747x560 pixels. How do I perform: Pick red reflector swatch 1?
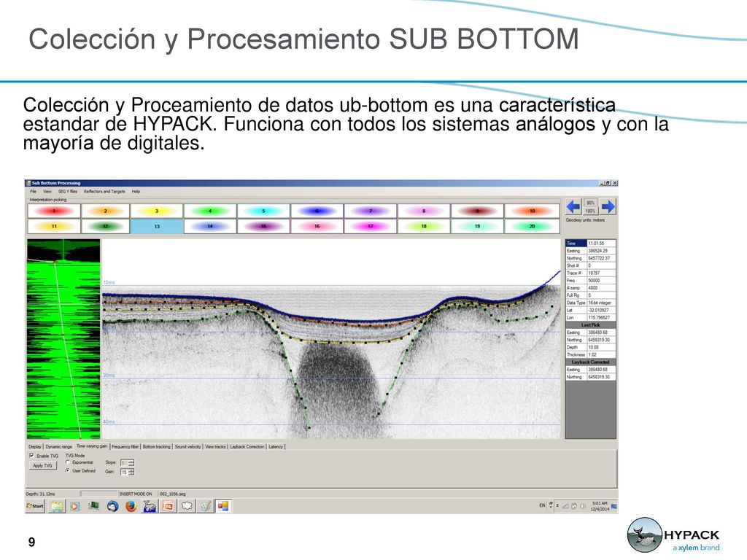coord(54,211)
